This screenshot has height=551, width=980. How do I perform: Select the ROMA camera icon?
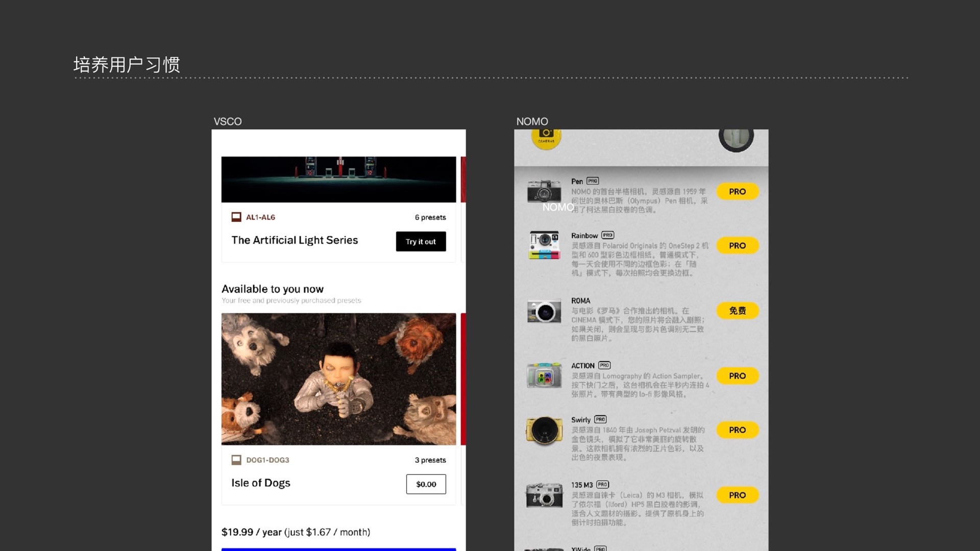pyautogui.click(x=544, y=311)
